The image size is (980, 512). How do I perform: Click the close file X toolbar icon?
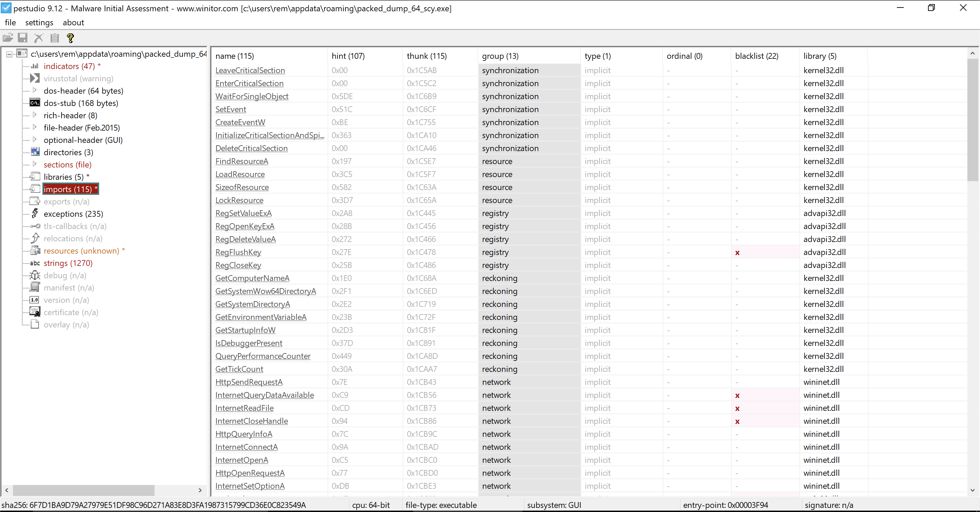pyautogui.click(x=38, y=38)
